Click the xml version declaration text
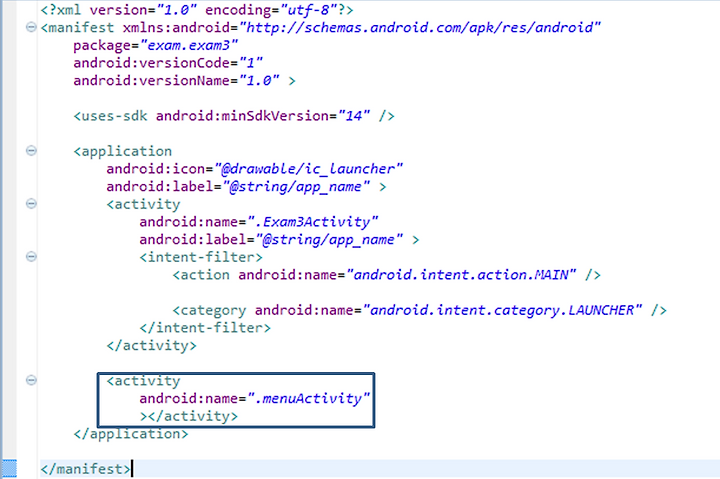This screenshot has width=720, height=479. pyautogui.click(x=197, y=10)
